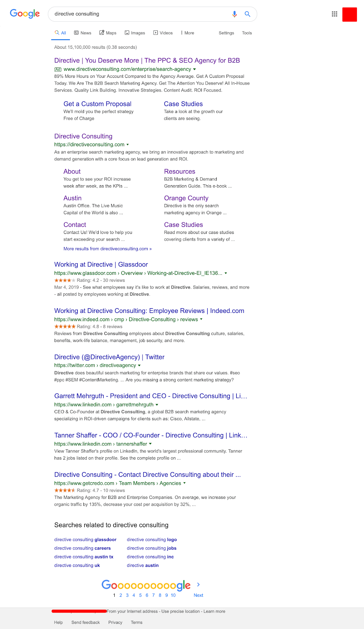The width and height of the screenshot is (364, 629).
Task: Open the Terms footer link
Action: tap(137, 623)
